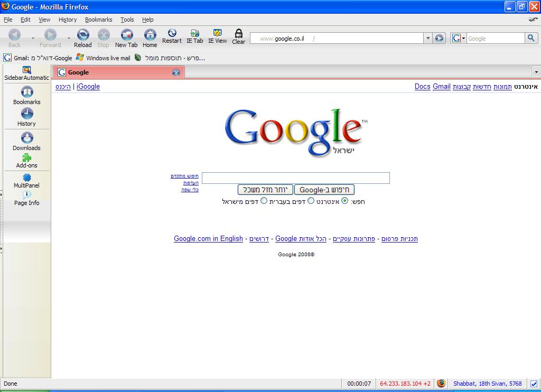Image resolution: width=541 pixels, height=392 pixels.
Task: Switch rendering with IE Tab icon
Action: 194,34
